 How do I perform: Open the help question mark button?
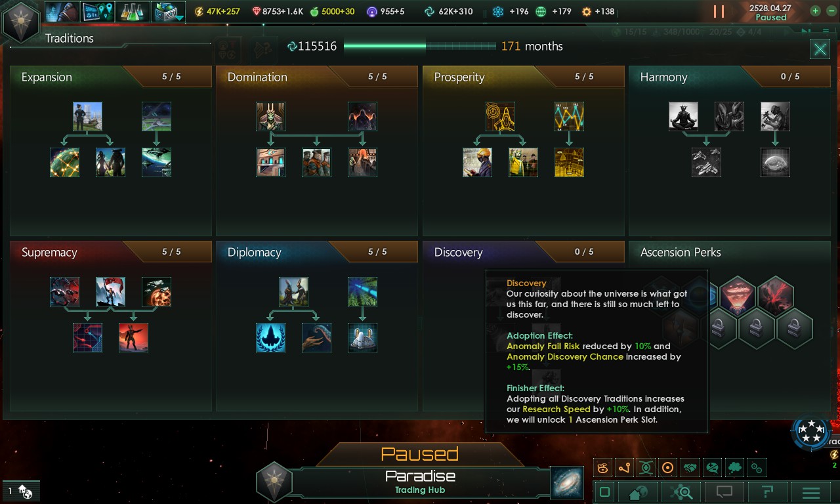pyautogui.click(x=767, y=492)
